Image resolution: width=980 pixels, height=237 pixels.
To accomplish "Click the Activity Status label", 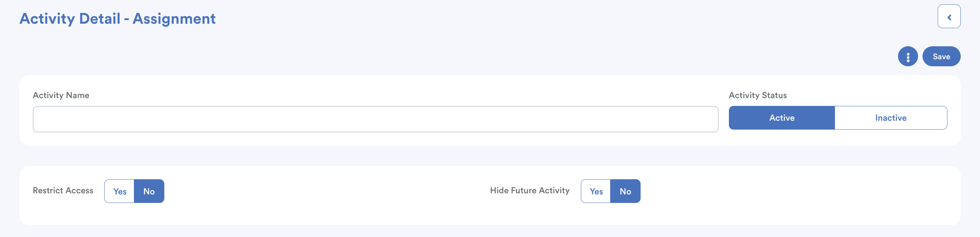I will (757, 95).
